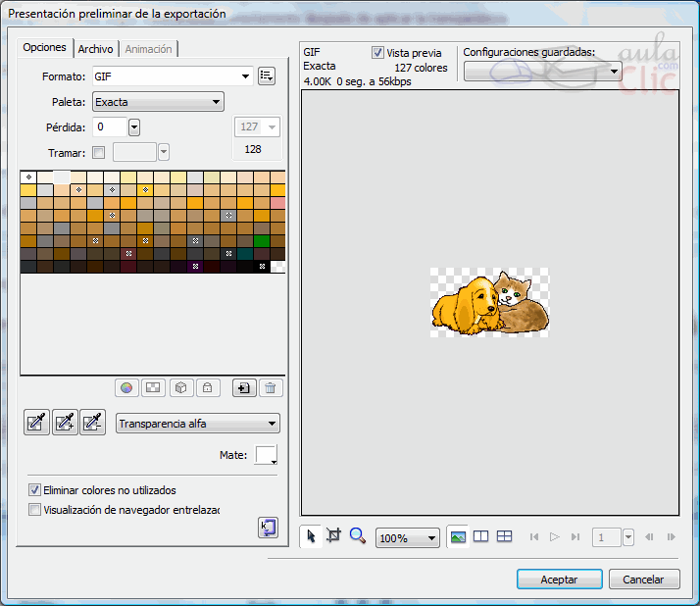The image size is (700, 606).
Task: Switch to the 2-up split preview
Action: [480, 536]
